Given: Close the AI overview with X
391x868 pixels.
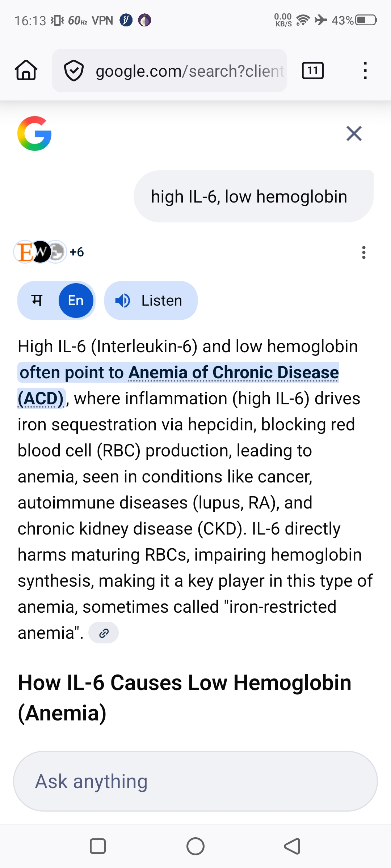Looking at the screenshot, I should (354, 133).
